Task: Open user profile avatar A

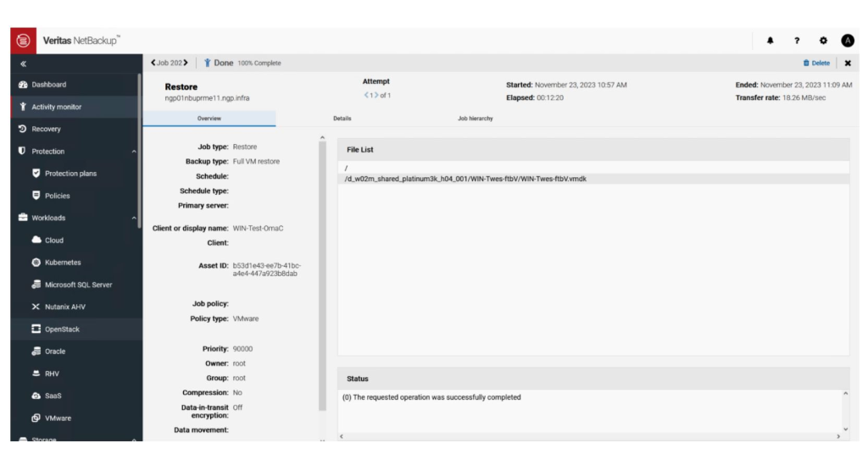Action: (x=848, y=41)
